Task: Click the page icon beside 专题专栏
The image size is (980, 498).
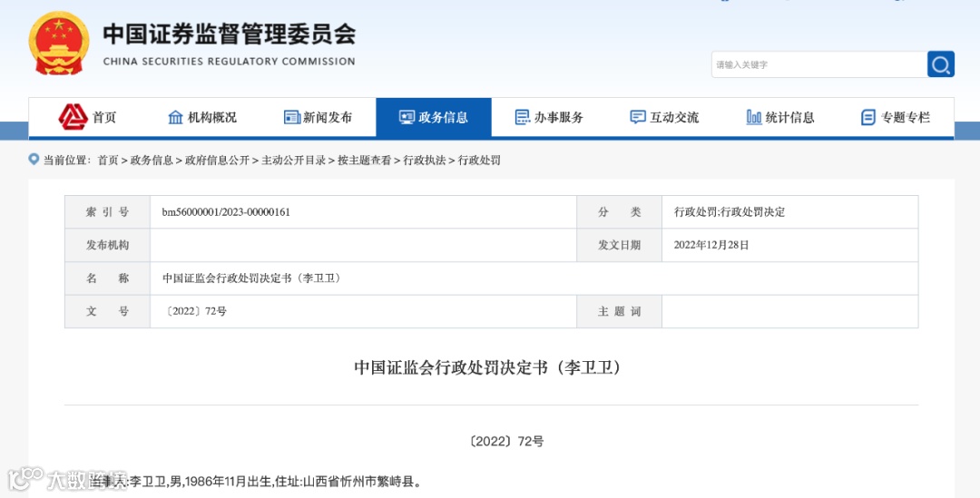Action: pos(868,117)
